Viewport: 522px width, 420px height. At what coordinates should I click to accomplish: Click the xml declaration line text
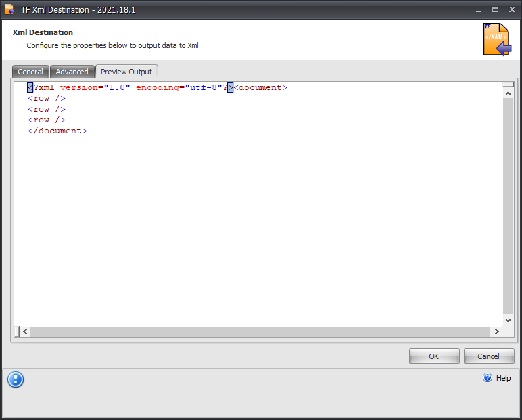coord(130,88)
